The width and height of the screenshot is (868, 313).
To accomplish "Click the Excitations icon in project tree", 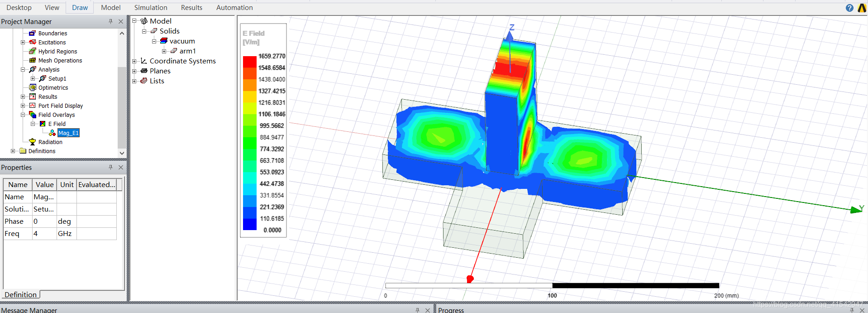I will coord(32,42).
